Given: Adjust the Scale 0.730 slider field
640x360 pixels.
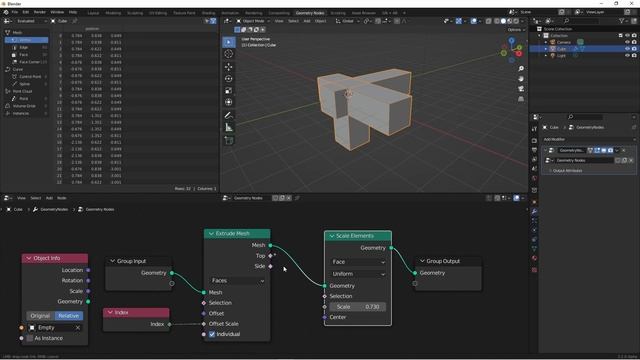Looking at the screenshot, I should 358,307.
